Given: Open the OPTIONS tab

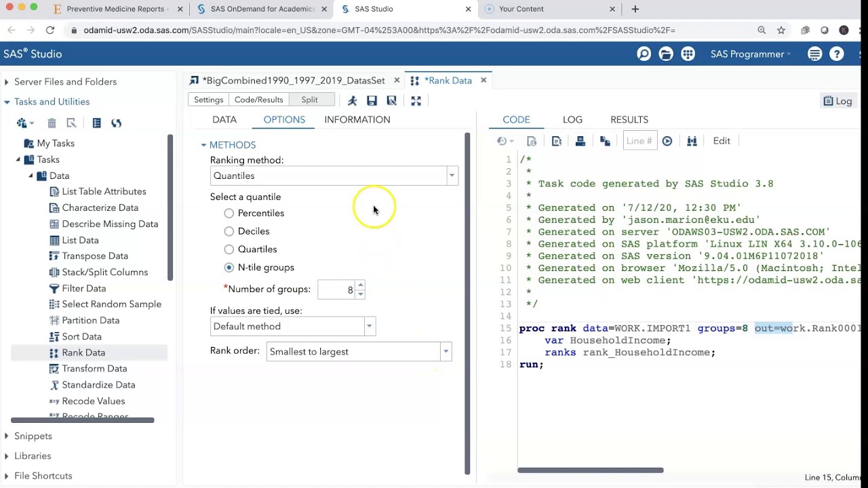Looking at the screenshot, I should (x=284, y=119).
